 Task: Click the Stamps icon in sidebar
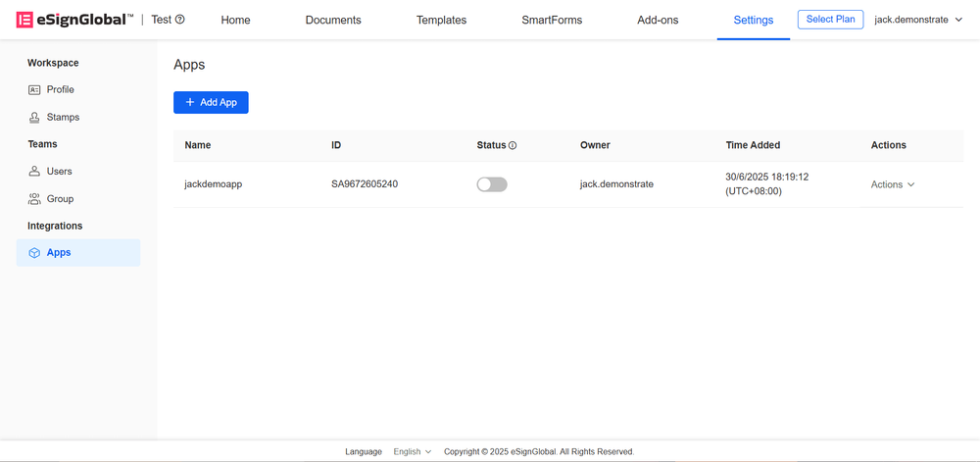pos(34,117)
